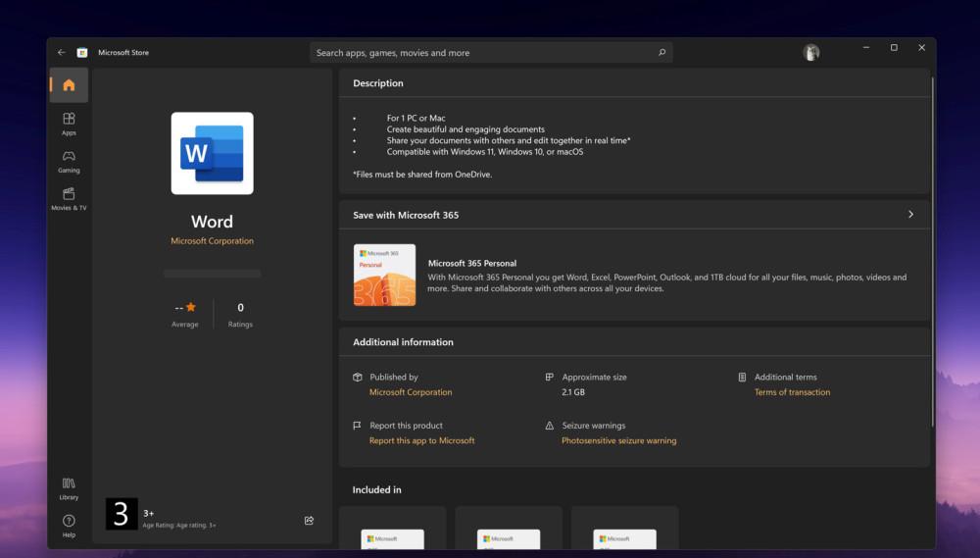Open Photosensitive seizure warning link
The image size is (980, 558).
tap(618, 440)
